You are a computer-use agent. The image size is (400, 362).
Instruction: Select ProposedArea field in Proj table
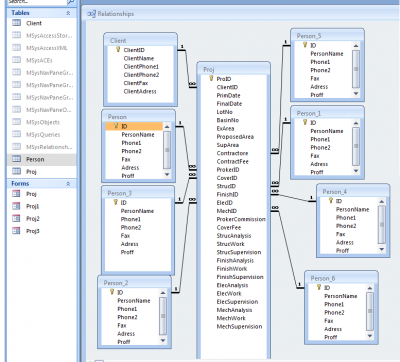[x=235, y=137]
